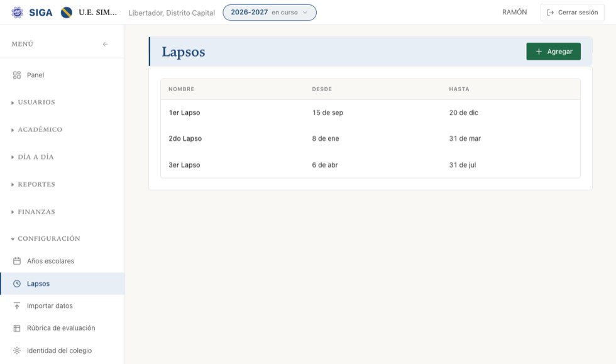The image size is (616, 364).
Task: Click the SIGA brand name
Action: point(41,13)
